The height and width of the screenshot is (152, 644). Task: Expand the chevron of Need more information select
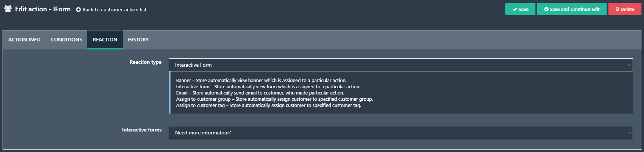629,133
